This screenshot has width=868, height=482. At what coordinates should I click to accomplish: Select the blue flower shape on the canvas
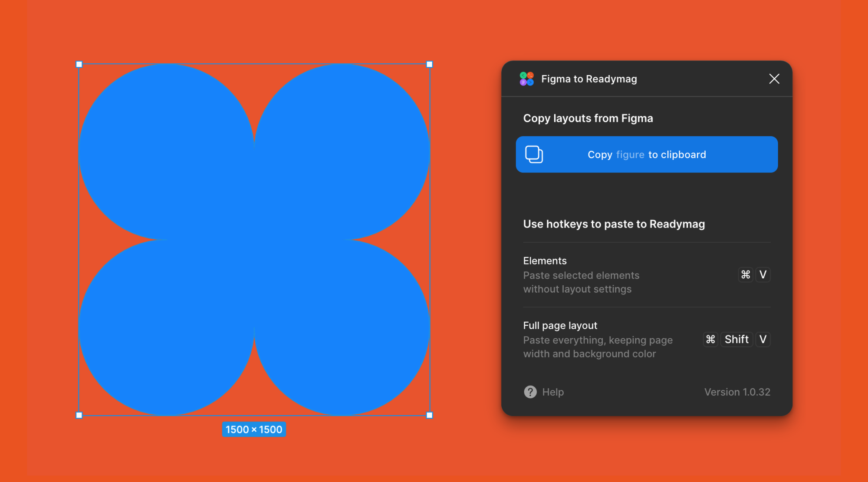pyautogui.click(x=254, y=239)
